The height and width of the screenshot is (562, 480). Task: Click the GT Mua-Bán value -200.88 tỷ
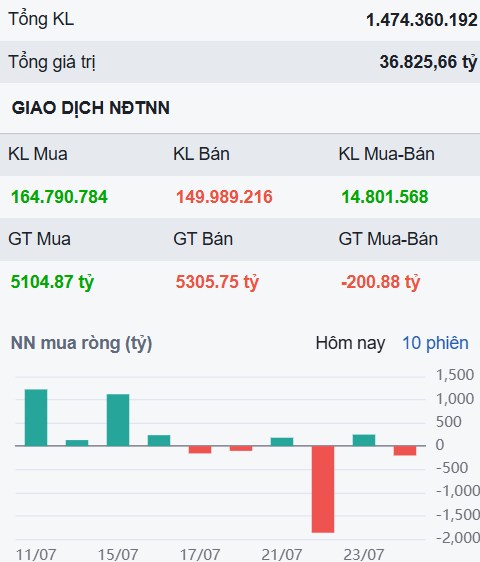pyautogui.click(x=380, y=282)
